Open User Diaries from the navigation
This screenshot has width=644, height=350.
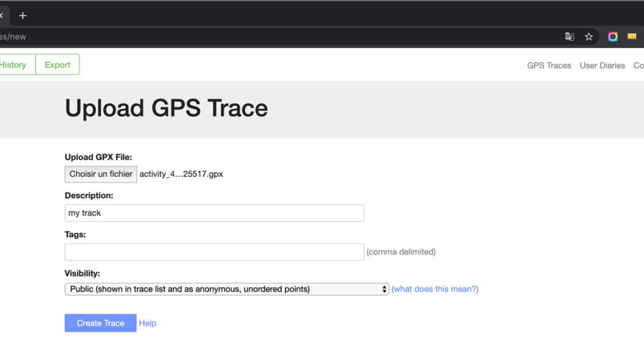(602, 65)
